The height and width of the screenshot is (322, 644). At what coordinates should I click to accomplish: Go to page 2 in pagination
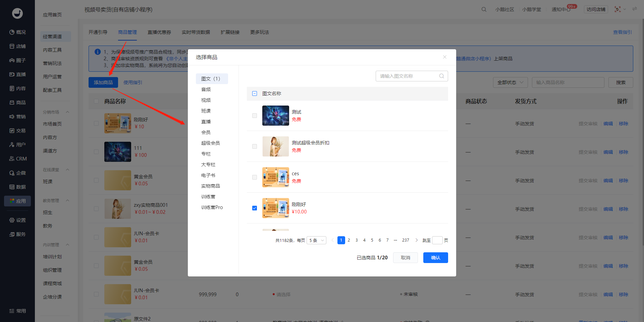[349, 240]
